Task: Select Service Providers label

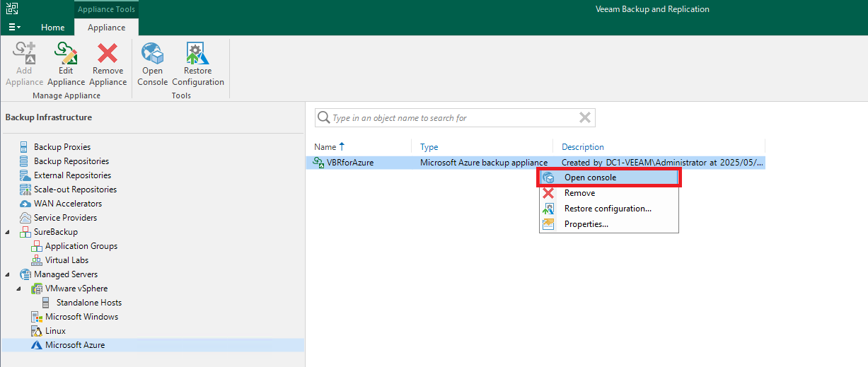Action: click(x=65, y=218)
